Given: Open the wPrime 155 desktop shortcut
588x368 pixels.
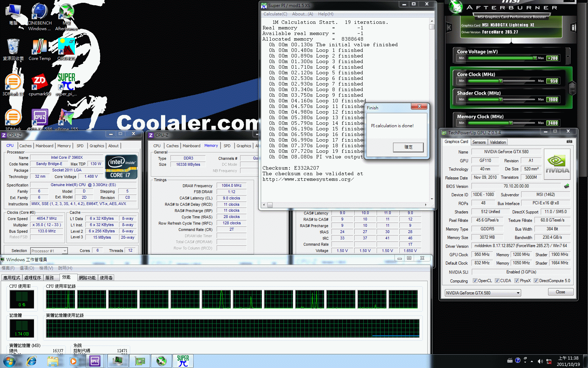Looking at the screenshot, I should pyautogui.click(x=66, y=120).
